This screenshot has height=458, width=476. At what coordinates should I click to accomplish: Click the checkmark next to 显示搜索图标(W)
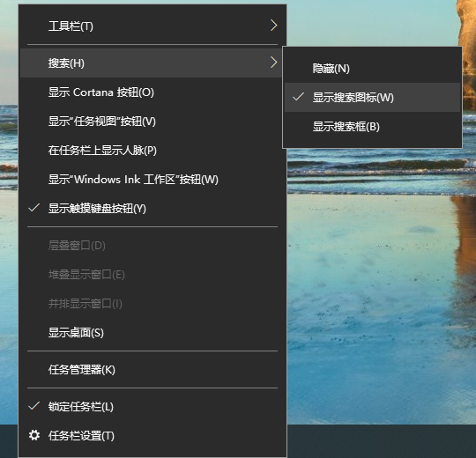coord(299,97)
